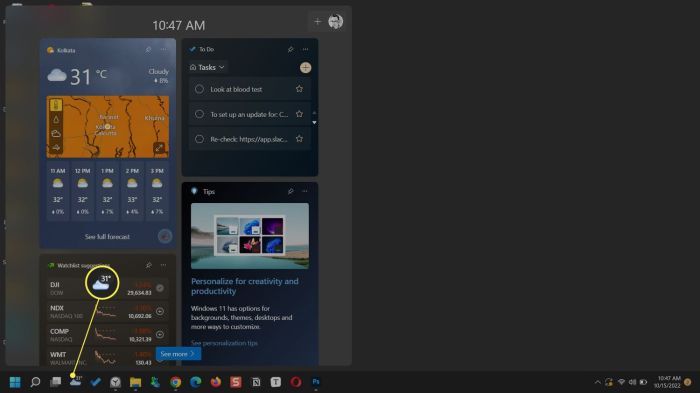Open more options for To Do widget
Screen dimensions: 700x393
click(x=305, y=49)
